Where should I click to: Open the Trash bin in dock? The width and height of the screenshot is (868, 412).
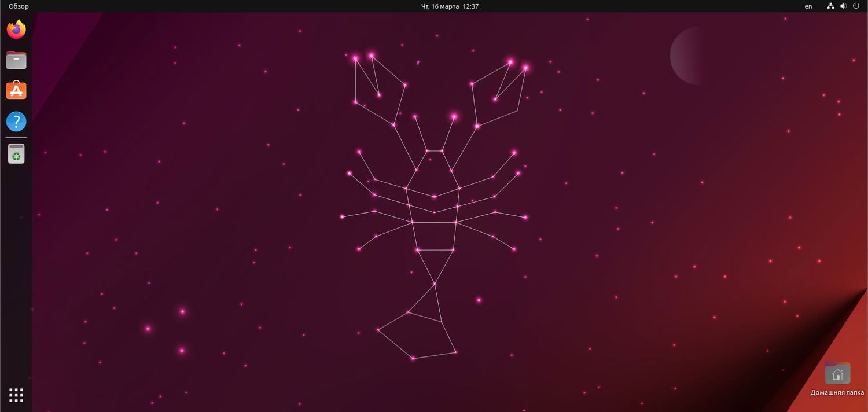[16, 154]
